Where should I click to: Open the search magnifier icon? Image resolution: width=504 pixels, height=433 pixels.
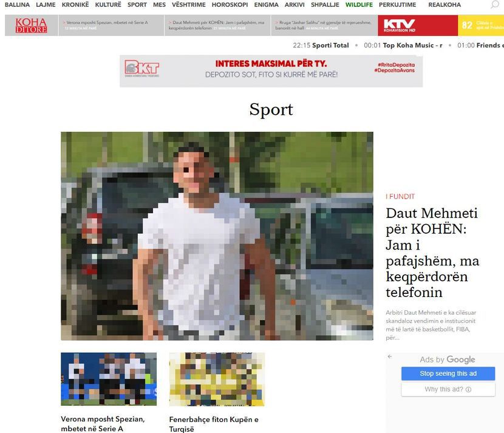coord(495,5)
